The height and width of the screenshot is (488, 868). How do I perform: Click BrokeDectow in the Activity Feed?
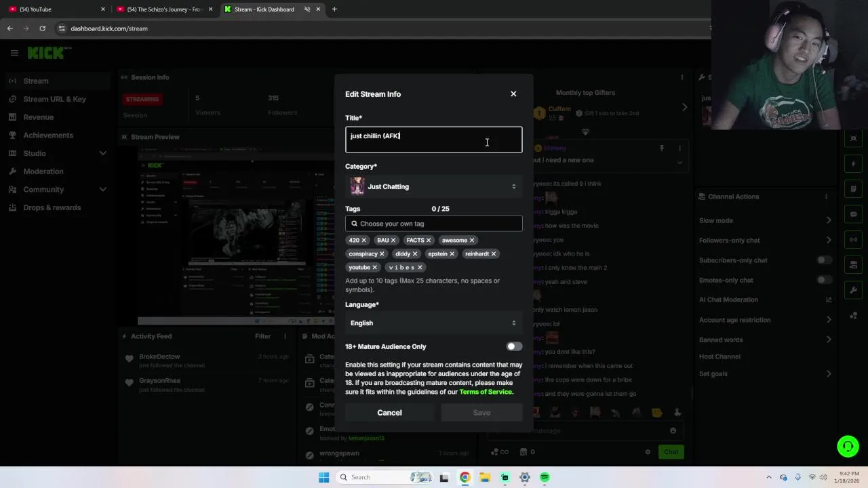(159, 357)
